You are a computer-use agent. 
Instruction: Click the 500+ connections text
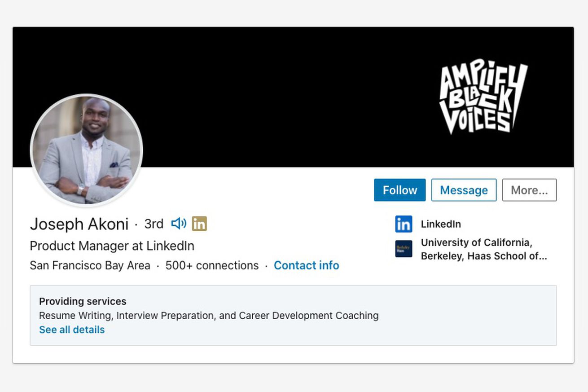coord(212,265)
